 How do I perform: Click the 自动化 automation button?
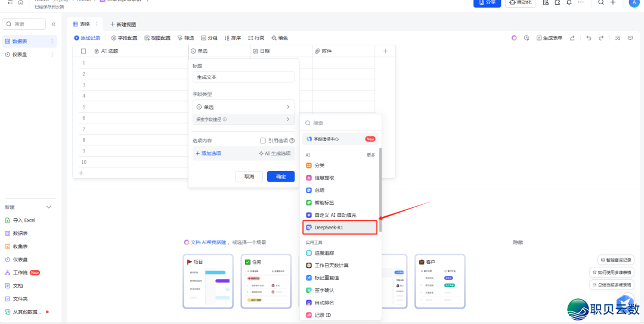[520, 2]
